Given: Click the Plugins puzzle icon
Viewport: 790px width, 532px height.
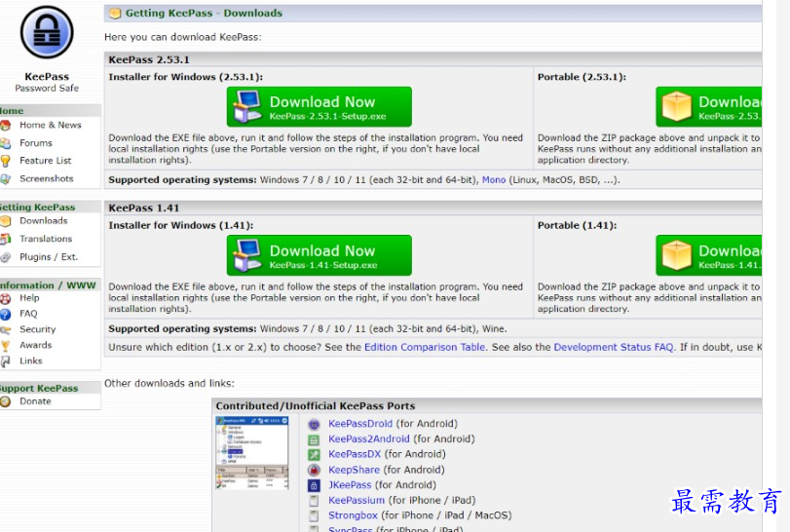Looking at the screenshot, I should (6, 257).
